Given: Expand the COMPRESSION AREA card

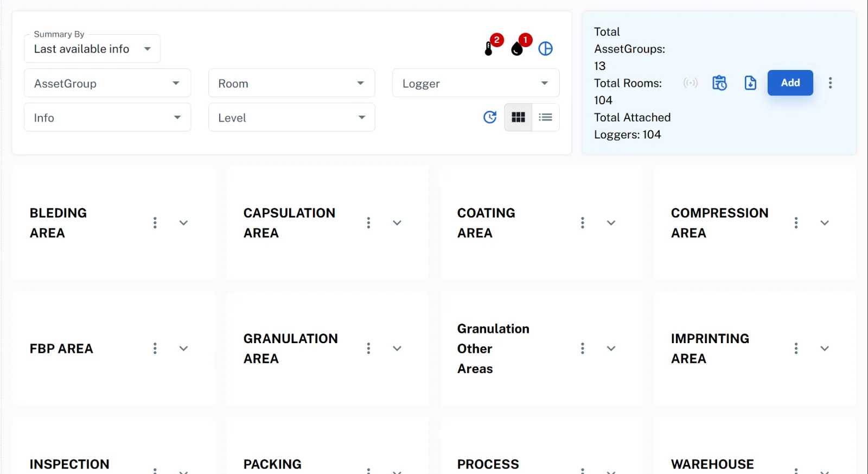Looking at the screenshot, I should click(x=825, y=223).
